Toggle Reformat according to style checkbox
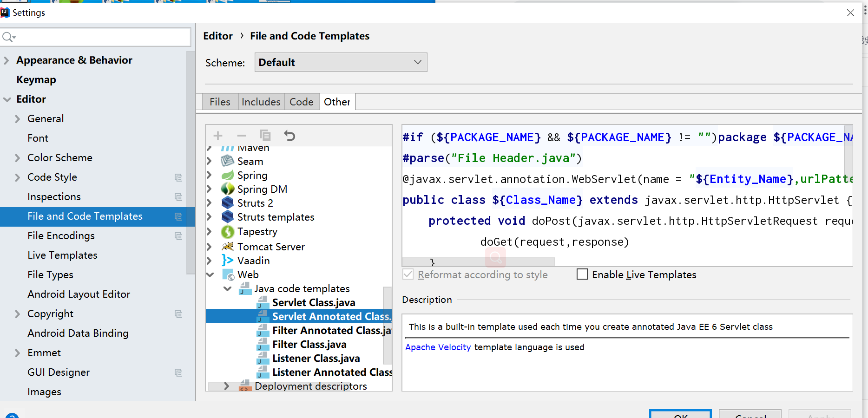The image size is (868, 418). coord(408,274)
